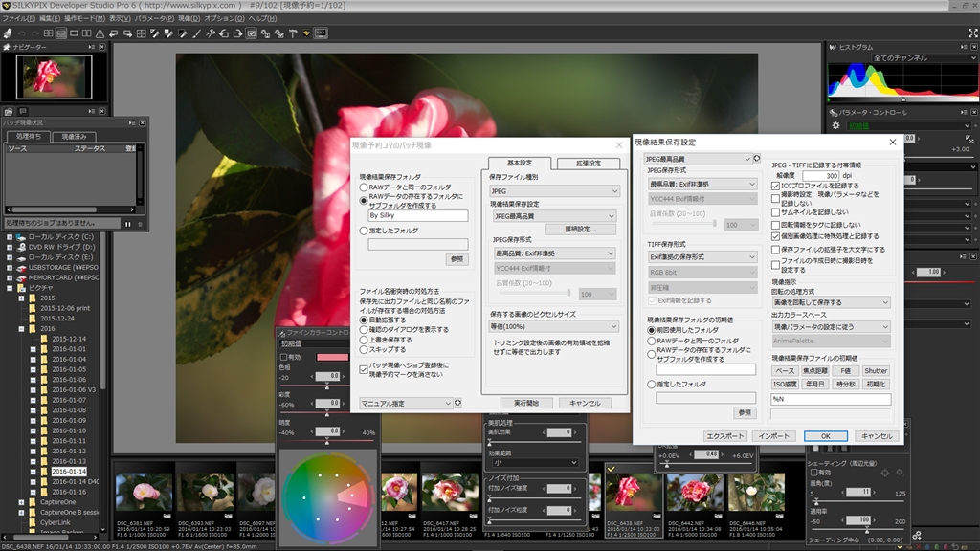Check サムネイルを記録しない option
This screenshot has width=980, height=551.
(x=776, y=211)
